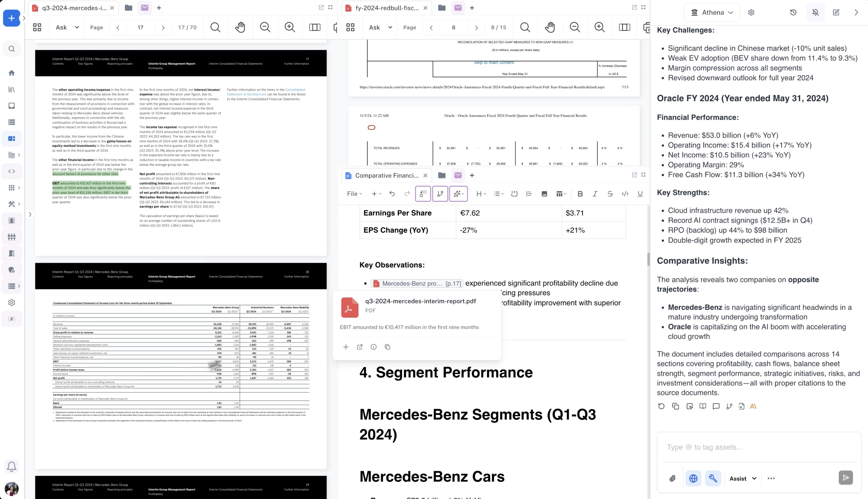Click the search magnifier in left PDF toolbar

coord(215,27)
